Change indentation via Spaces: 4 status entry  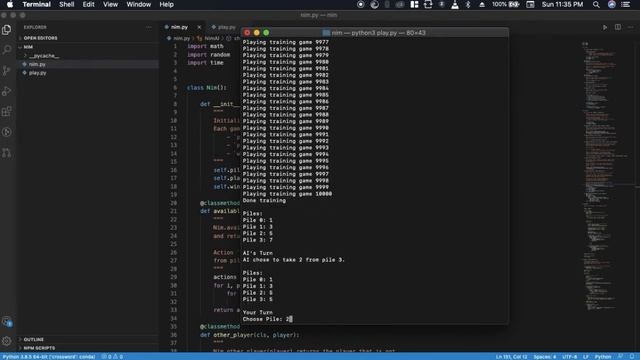(544, 357)
